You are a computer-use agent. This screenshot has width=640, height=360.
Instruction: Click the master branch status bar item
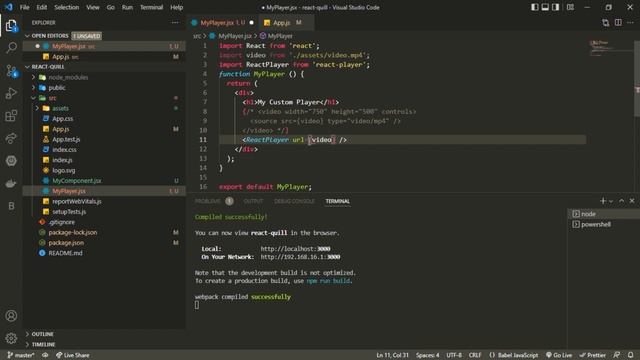pyautogui.click(x=21, y=355)
